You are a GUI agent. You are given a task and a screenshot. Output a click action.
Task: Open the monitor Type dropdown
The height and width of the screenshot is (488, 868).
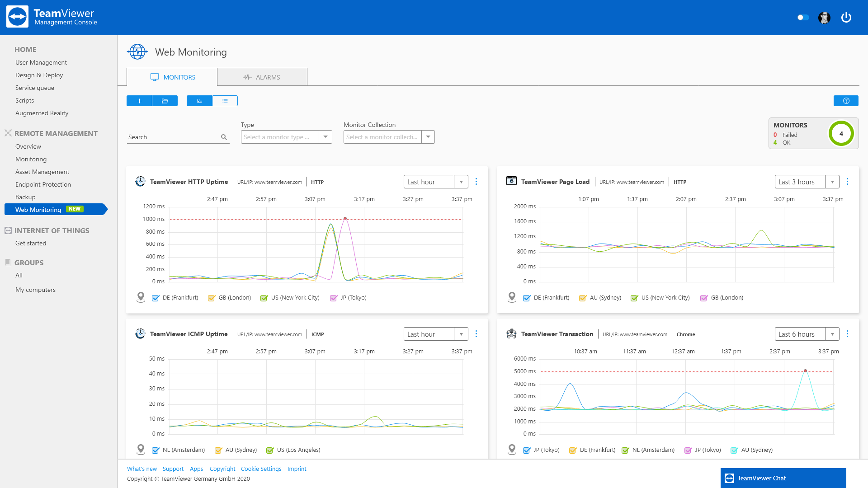pos(325,136)
